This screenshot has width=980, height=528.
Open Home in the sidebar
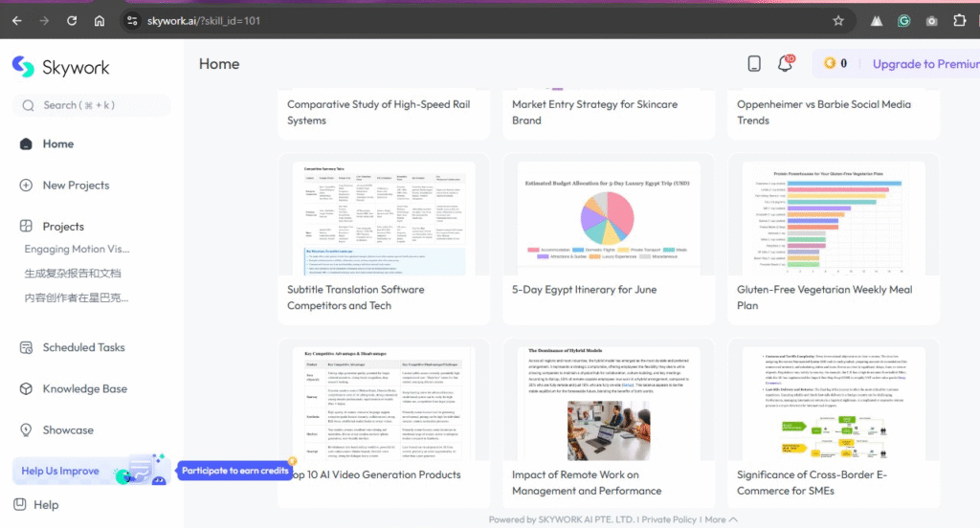pos(57,143)
